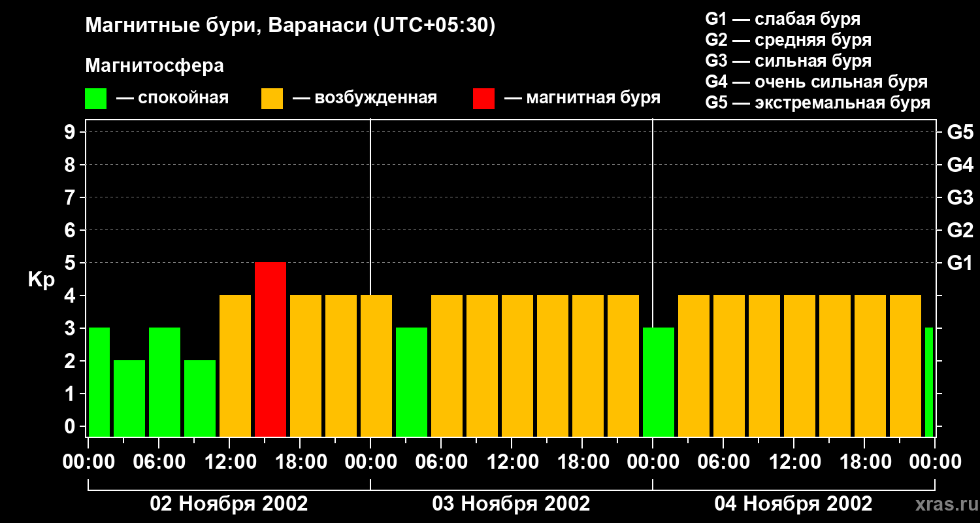Image resolution: width=980 pixels, height=523 pixels.
Task: Click the title Магнитные бури, Варанаси (UTC+05:30)
Action: [290, 26]
